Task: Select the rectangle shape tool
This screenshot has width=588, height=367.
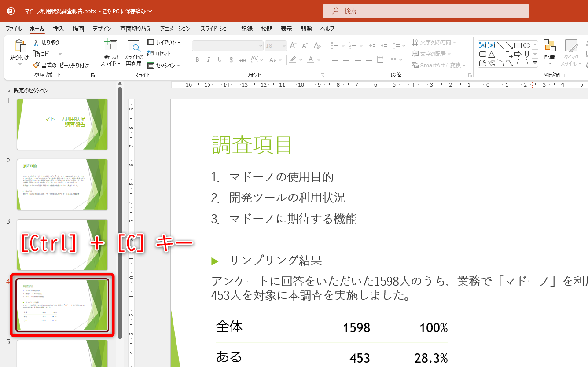Action: pos(518,45)
